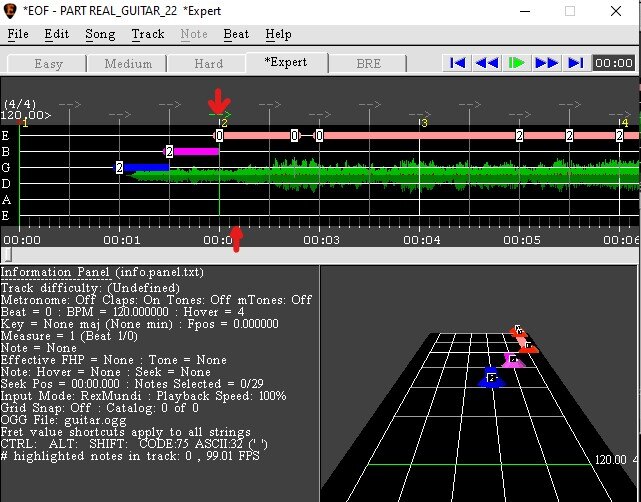Screen dimensions: 641x502
Task: Click the 00:05 timestamp on timeline
Action: pos(522,240)
